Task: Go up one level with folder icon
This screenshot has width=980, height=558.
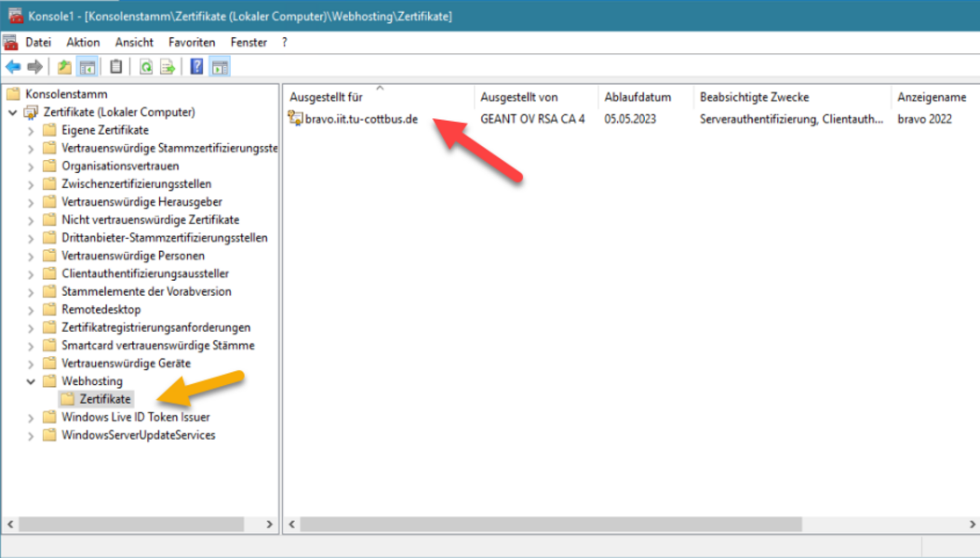Action: [x=64, y=67]
